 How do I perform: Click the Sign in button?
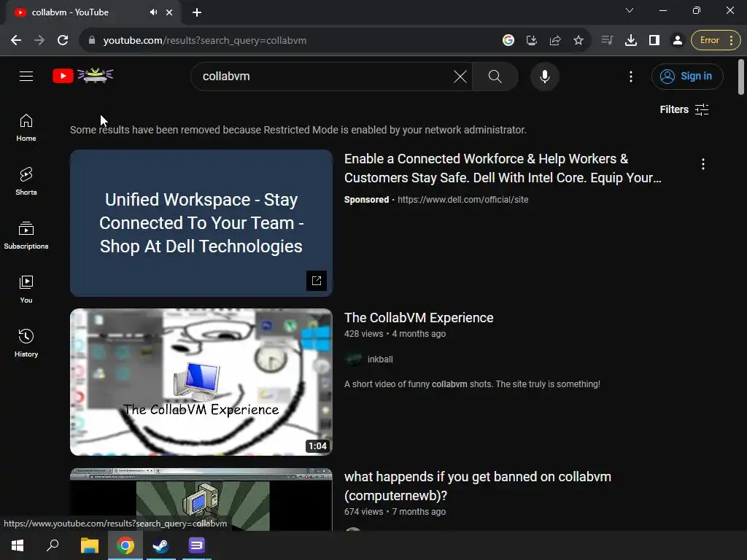[687, 76]
